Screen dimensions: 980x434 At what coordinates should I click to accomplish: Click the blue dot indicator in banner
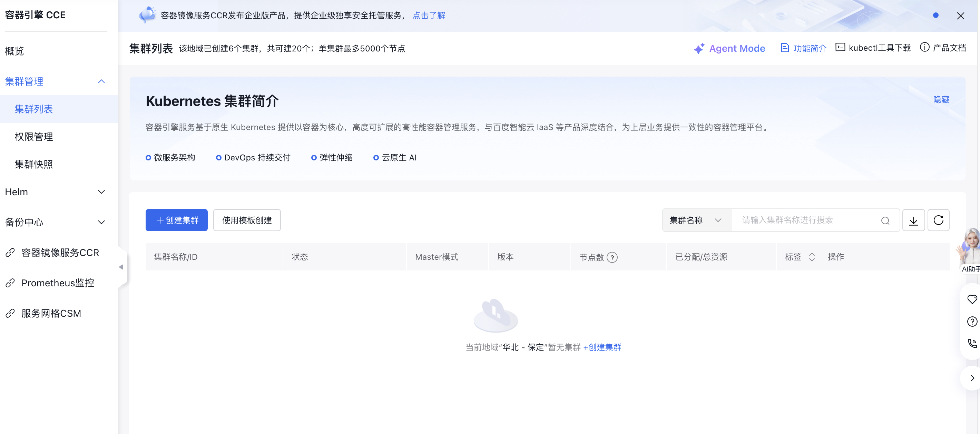[935, 15]
